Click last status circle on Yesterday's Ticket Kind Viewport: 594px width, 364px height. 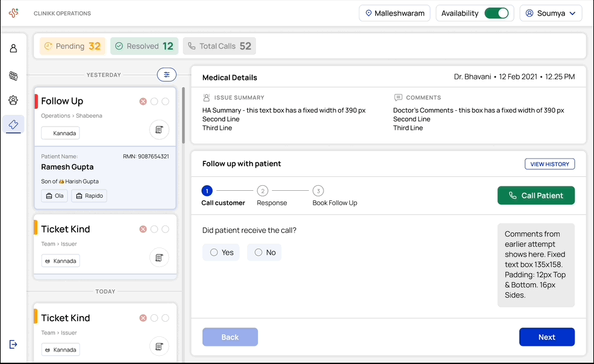point(166,229)
